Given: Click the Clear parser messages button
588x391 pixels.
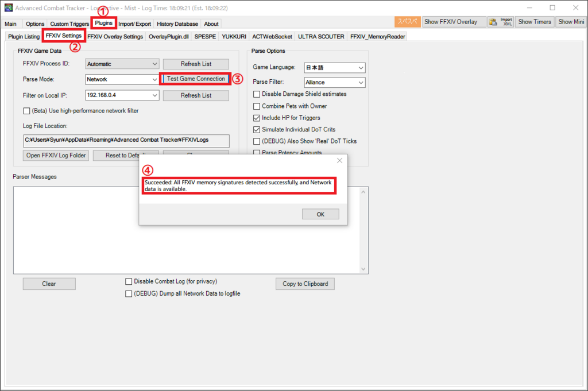Looking at the screenshot, I should (49, 284).
